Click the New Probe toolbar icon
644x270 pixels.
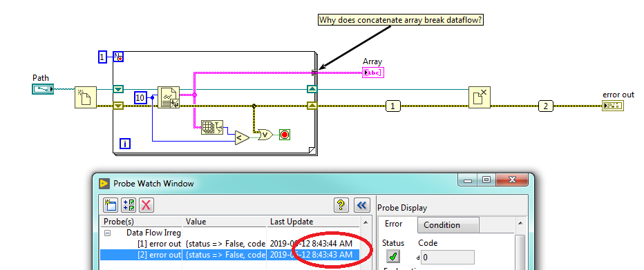[111, 204]
